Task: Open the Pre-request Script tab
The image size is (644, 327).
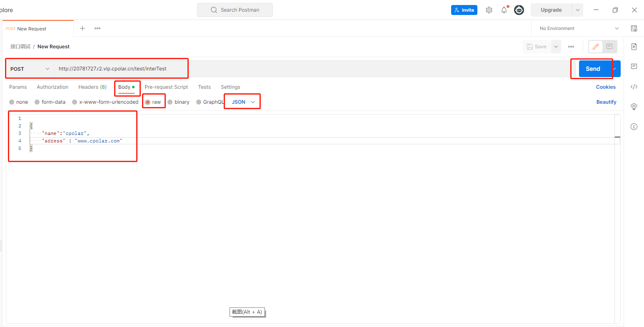Action: tap(166, 87)
